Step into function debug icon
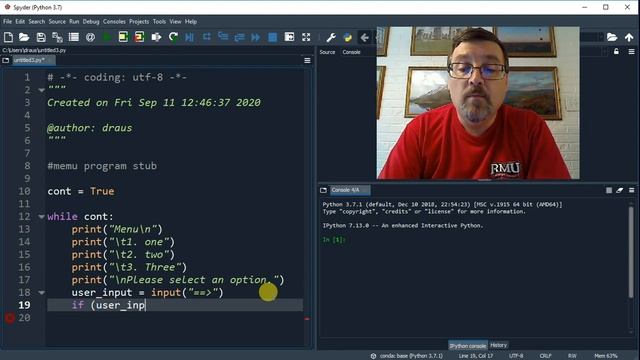 (x=223, y=37)
